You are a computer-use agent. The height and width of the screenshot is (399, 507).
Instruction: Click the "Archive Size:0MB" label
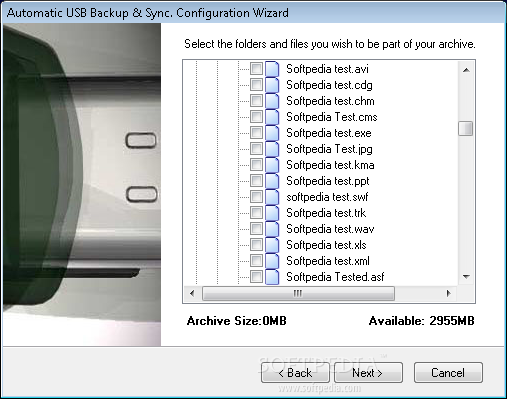pos(237,321)
